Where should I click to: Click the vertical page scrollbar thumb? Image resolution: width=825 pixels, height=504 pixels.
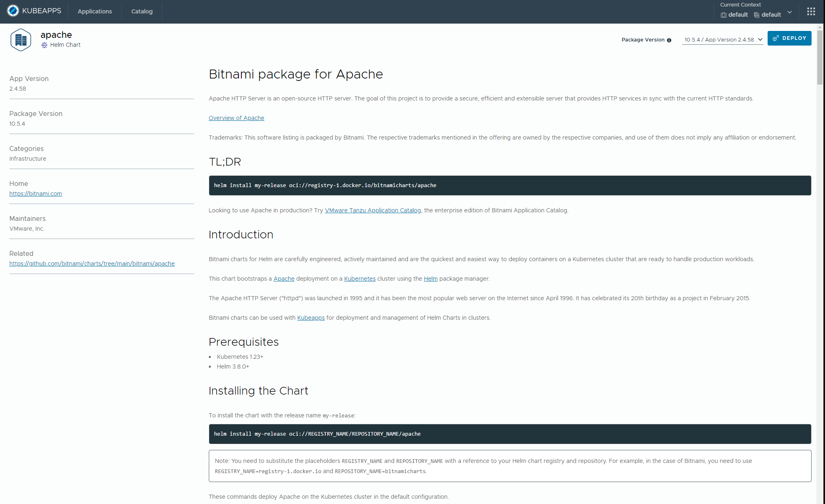click(820, 57)
